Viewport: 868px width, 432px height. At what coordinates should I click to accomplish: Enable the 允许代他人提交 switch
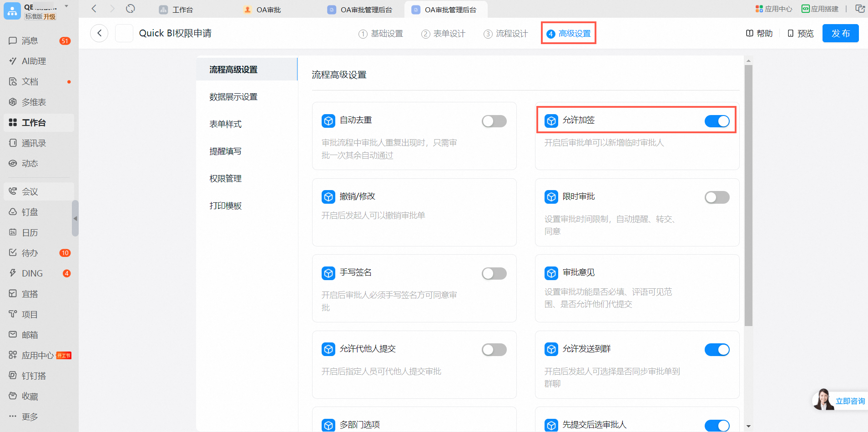point(494,350)
